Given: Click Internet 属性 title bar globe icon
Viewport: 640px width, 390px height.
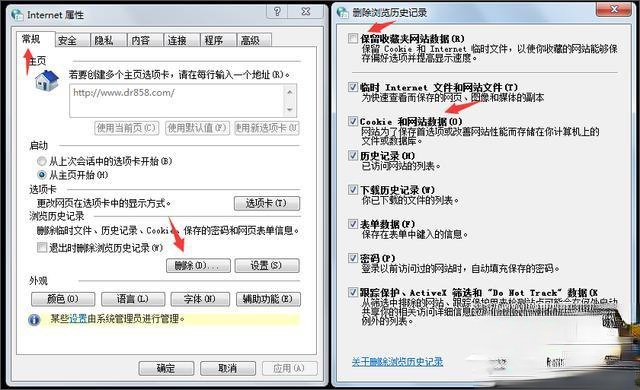Looking at the screenshot, I should [17, 14].
